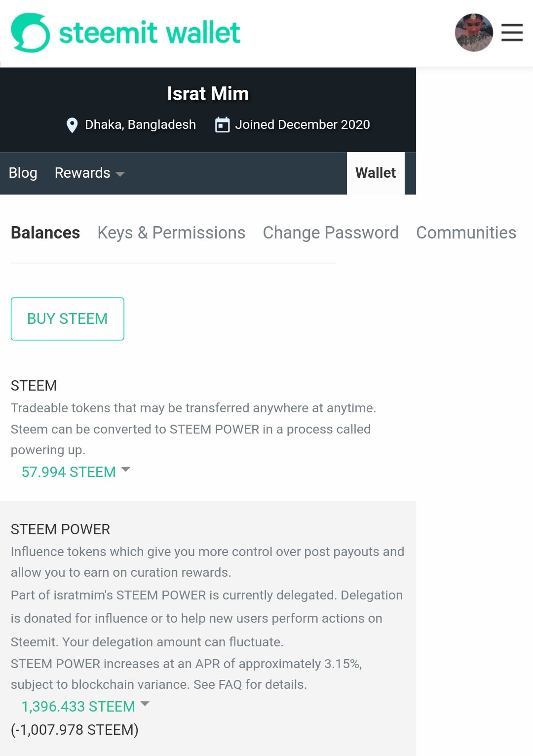Click the arrow beside 1,396.433 STEEM
This screenshot has width=533, height=756.
click(x=145, y=704)
